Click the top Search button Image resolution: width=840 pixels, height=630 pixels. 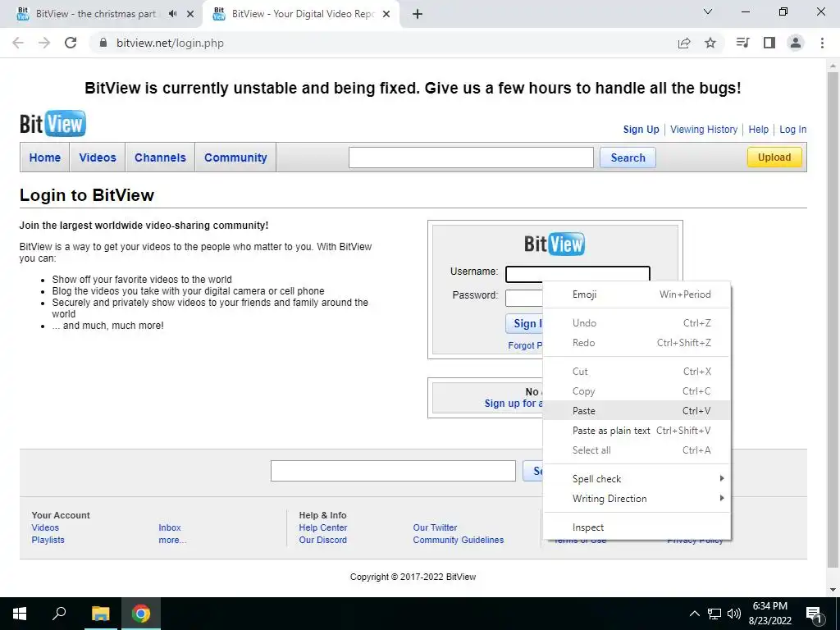(628, 157)
